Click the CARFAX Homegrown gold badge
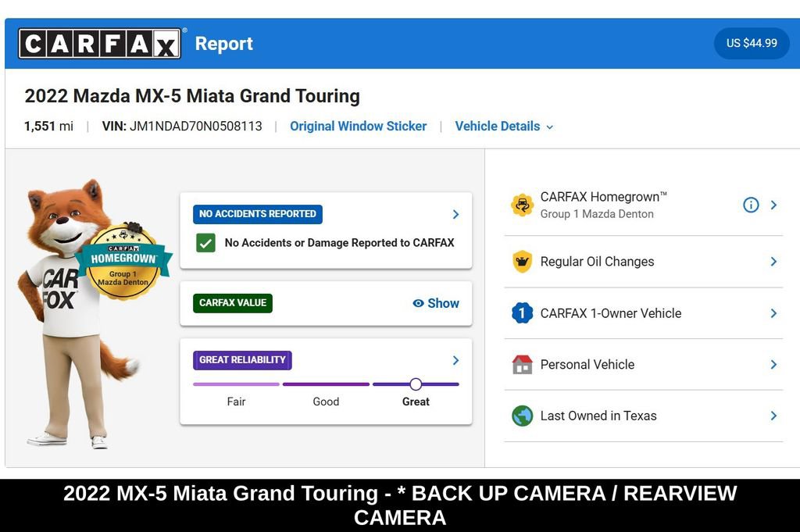Viewport: 800px width, 532px height. [123, 261]
